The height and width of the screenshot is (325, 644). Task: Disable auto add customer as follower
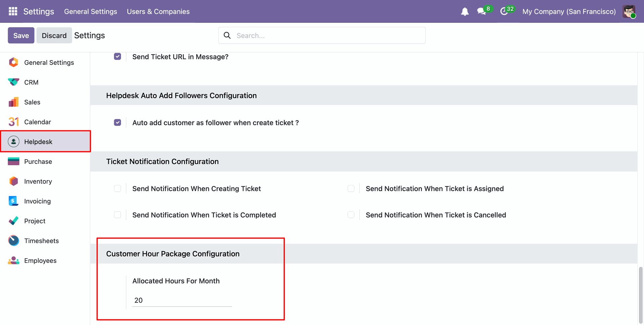[117, 123]
